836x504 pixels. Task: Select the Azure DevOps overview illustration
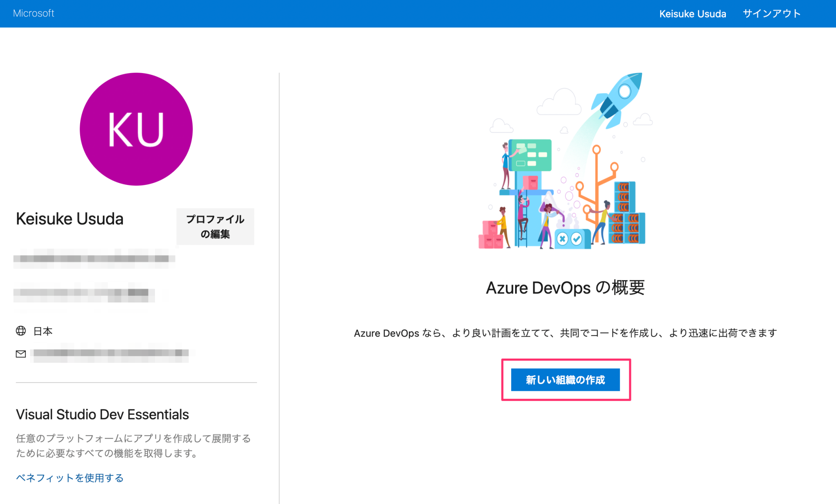(x=564, y=161)
